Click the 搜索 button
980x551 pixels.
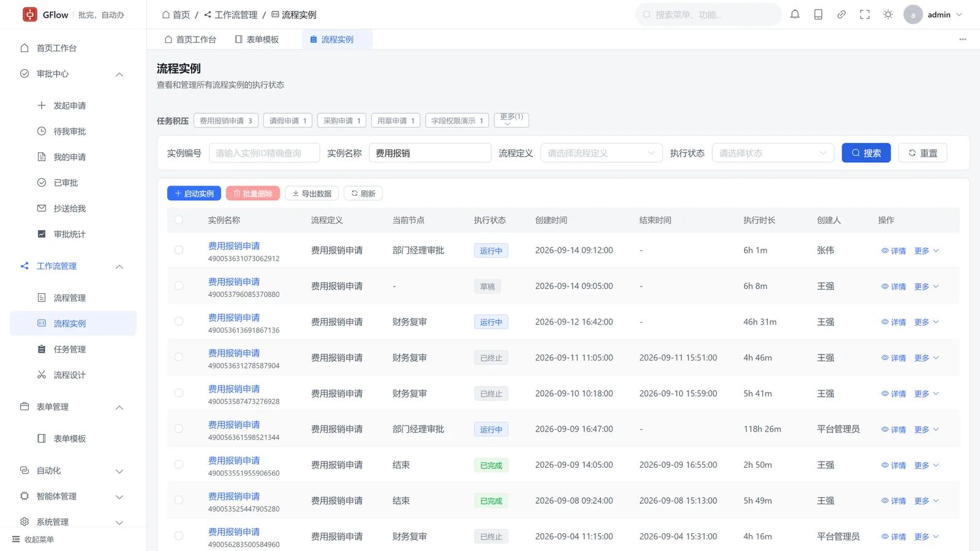click(866, 153)
